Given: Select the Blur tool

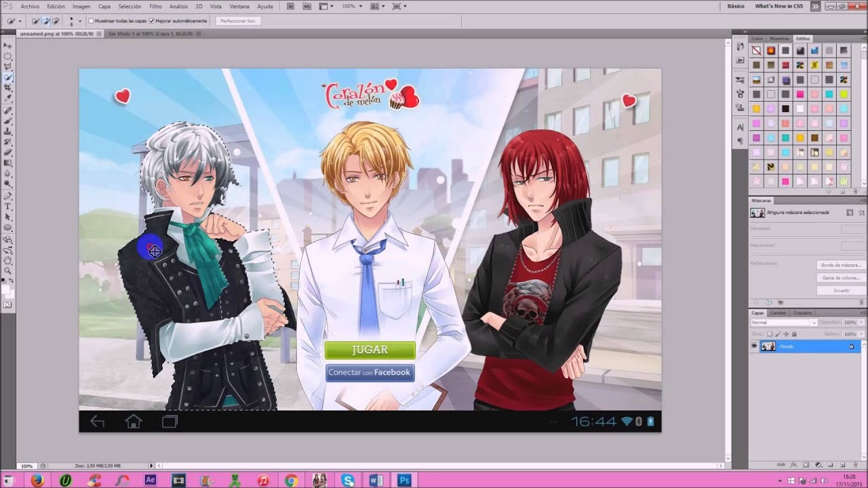Looking at the screenshot, I should pyautogui.click(x=8, y=174).
